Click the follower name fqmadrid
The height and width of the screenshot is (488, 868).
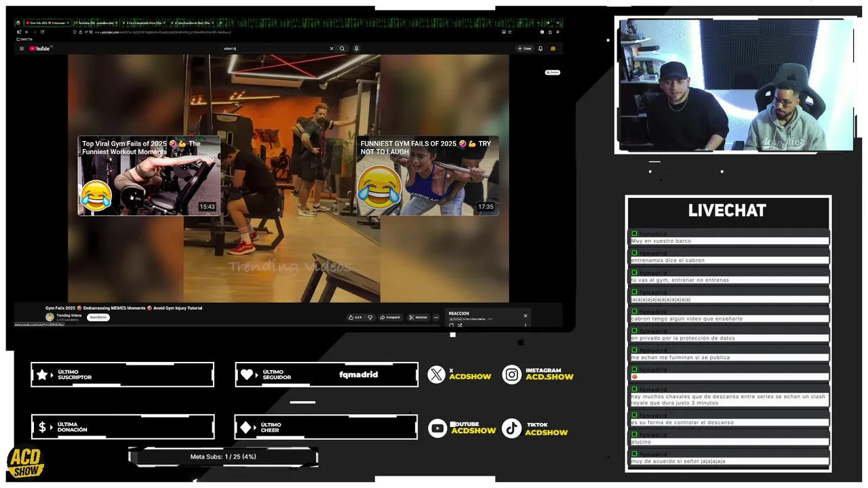pos(359,374)
